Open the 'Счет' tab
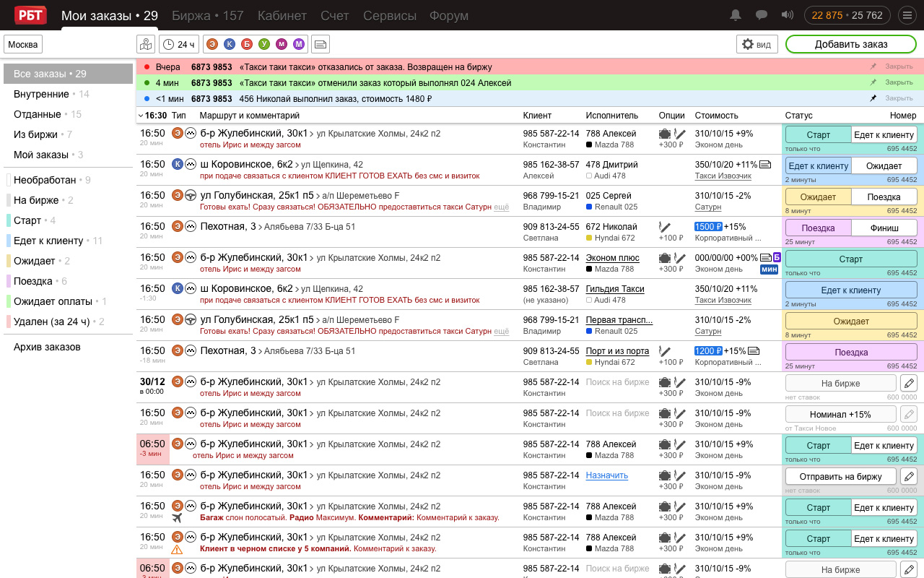The height and width of the screenshot is (578, 924). (x=335, y=16)
